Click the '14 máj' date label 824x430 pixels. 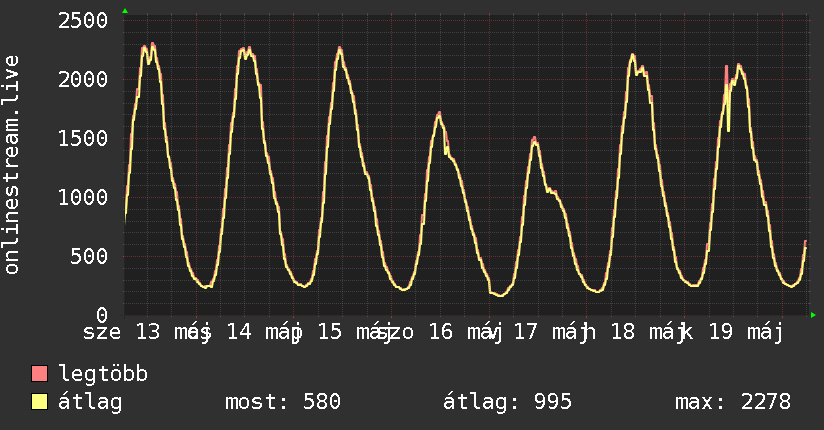(264, 332)
